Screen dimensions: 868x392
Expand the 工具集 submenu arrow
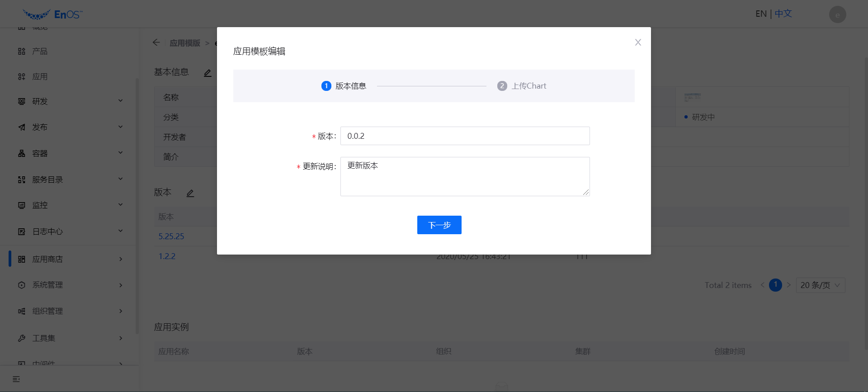coord(121,338)
